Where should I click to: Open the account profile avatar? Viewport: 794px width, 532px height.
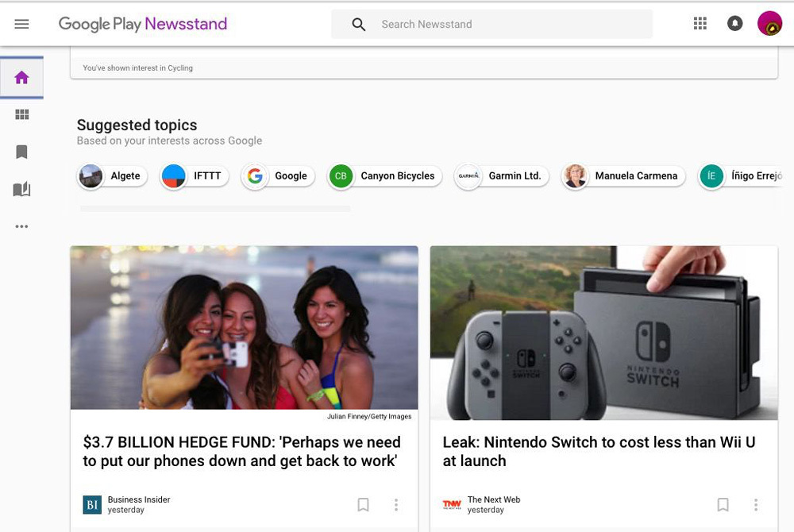coord(769,24)
